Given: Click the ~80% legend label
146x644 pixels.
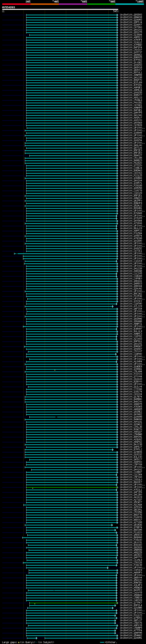Looking at the screenshot, I should (x=112, y=2).
